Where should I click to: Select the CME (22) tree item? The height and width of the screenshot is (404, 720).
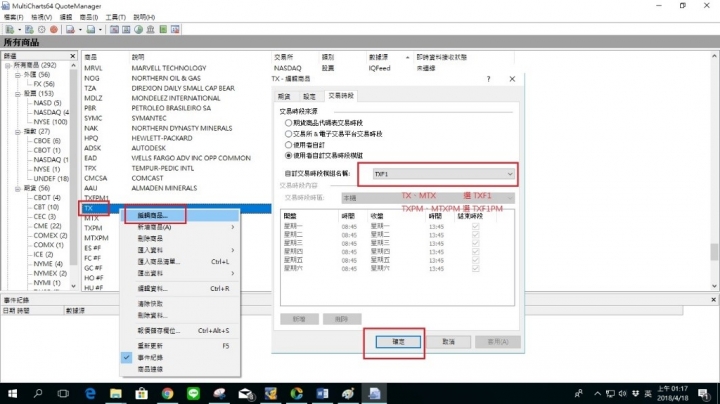(x=47, y=226)
